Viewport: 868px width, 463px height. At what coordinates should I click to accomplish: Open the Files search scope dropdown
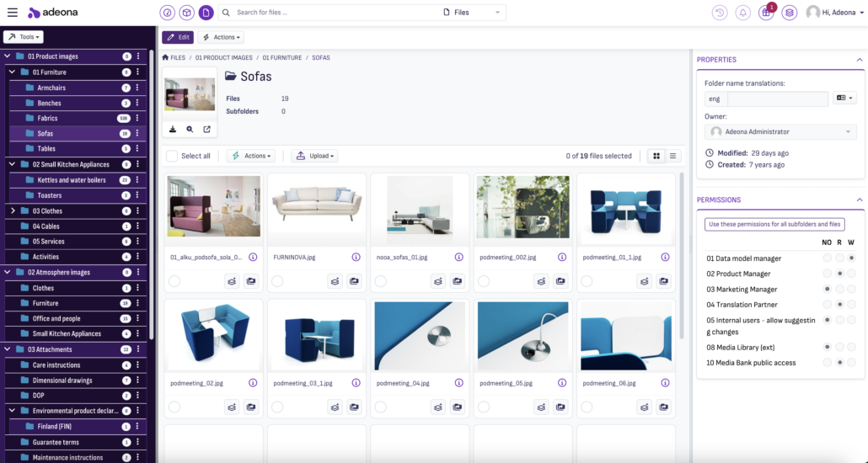[x=472, y=12]
